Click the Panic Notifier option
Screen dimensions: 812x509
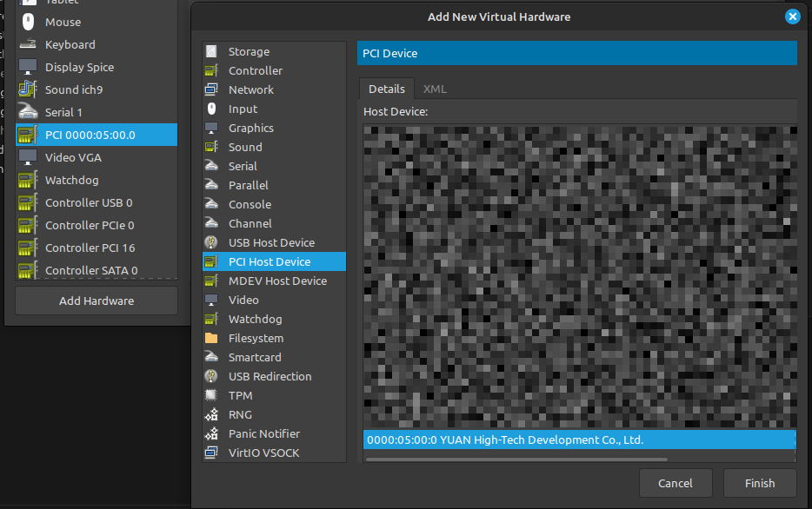pos(263,433)
